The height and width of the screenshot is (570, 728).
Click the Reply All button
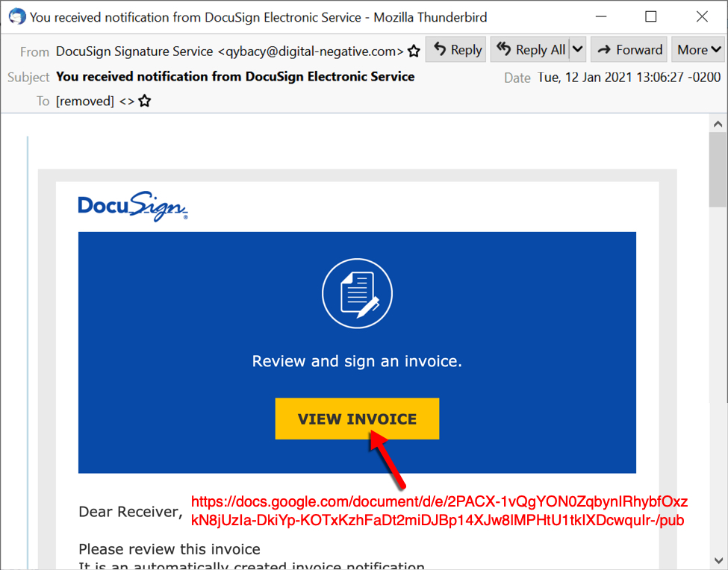pos(531,50)
